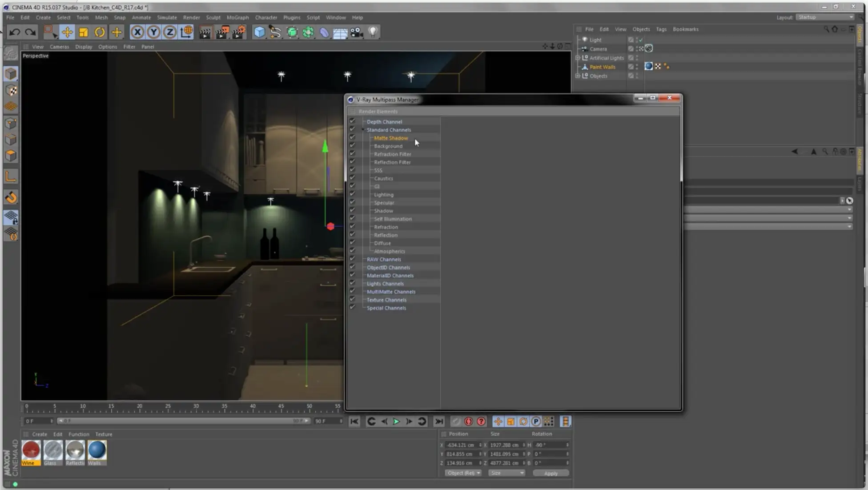Add a Cube primitive object
The height and width of the screenshot is (490, 868).
[259, 32]
